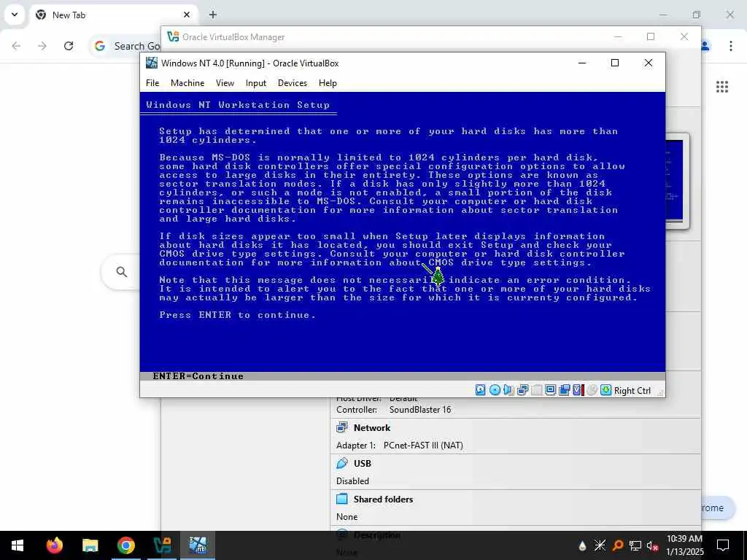The width and height of the screenshot is (747, 560).
Task: Open the clock showing 10:39 AM
Action: [x=684, y=545]
